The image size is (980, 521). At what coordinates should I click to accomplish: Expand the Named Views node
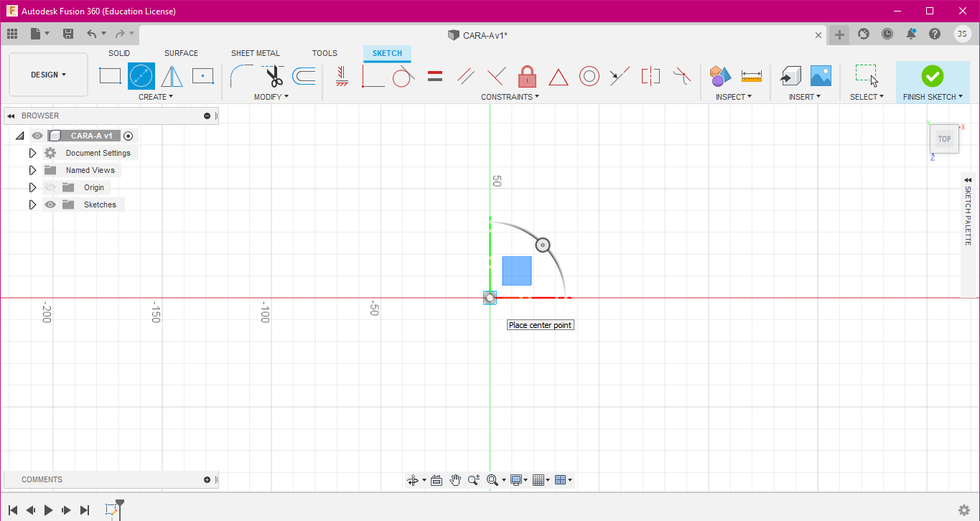point(32,170)
